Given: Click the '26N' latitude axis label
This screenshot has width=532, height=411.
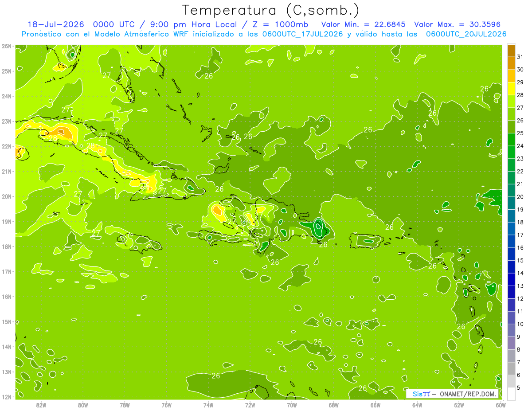Looking at the screenshot, I should pos(6,46).
